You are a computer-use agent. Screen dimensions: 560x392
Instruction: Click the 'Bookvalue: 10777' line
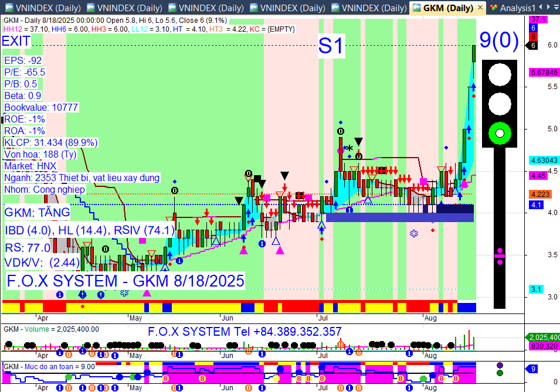[x=41, y=107]
